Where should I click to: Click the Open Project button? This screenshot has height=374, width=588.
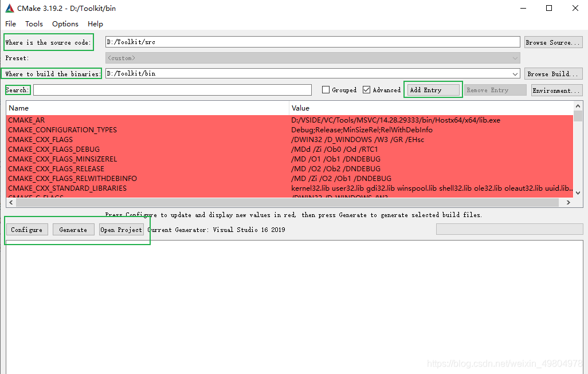click(x=121, y=230)
